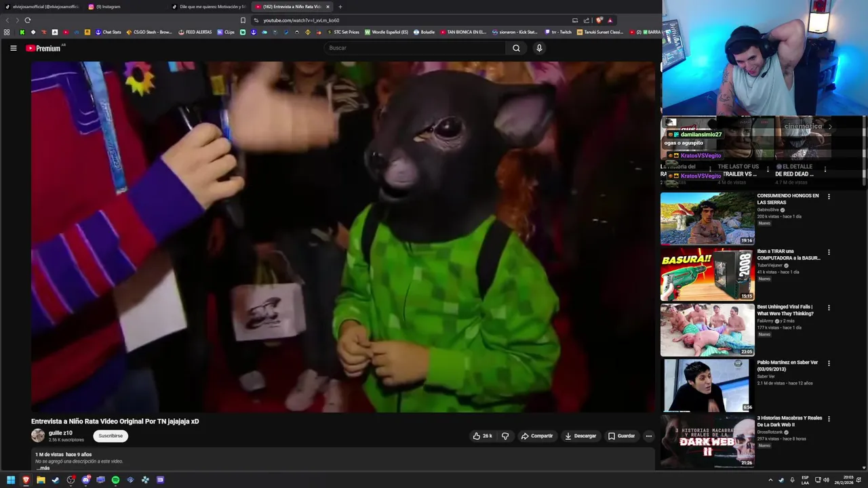Subscribe with Suscribirse button
This screenshot has height=488, width=868.
[111, 436]
